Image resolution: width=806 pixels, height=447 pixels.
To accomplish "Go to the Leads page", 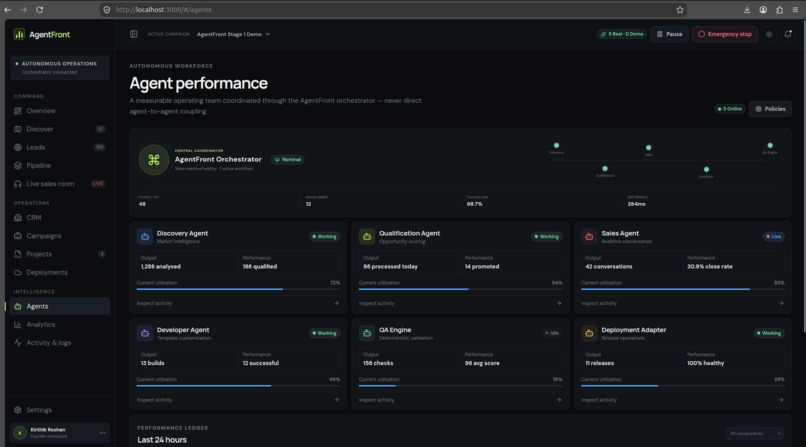I will pyautogui.click(x=60, y=147).
